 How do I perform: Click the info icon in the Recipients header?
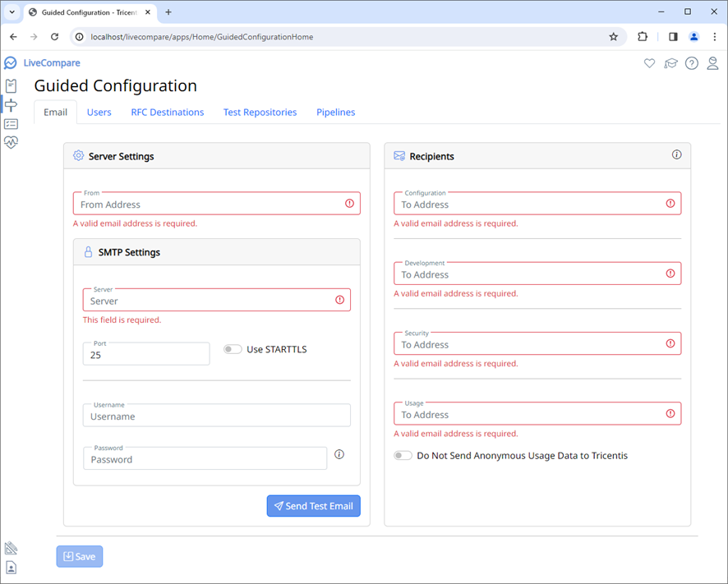(676, 154)
